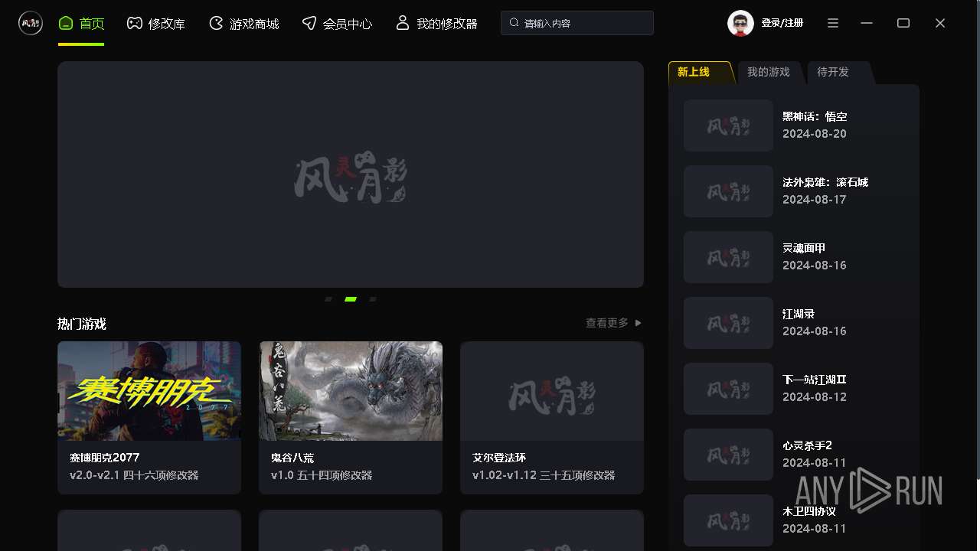Image resolution: width=980 pixels, height=551 pixels.
Task: Click the 热门游戏 section heading
Action: pyautogui.click(x=82, y=324)
